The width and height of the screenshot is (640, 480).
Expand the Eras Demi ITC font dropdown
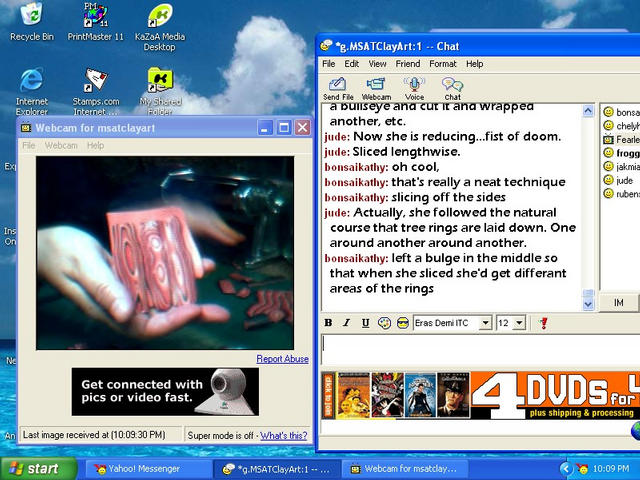point(485,323)
